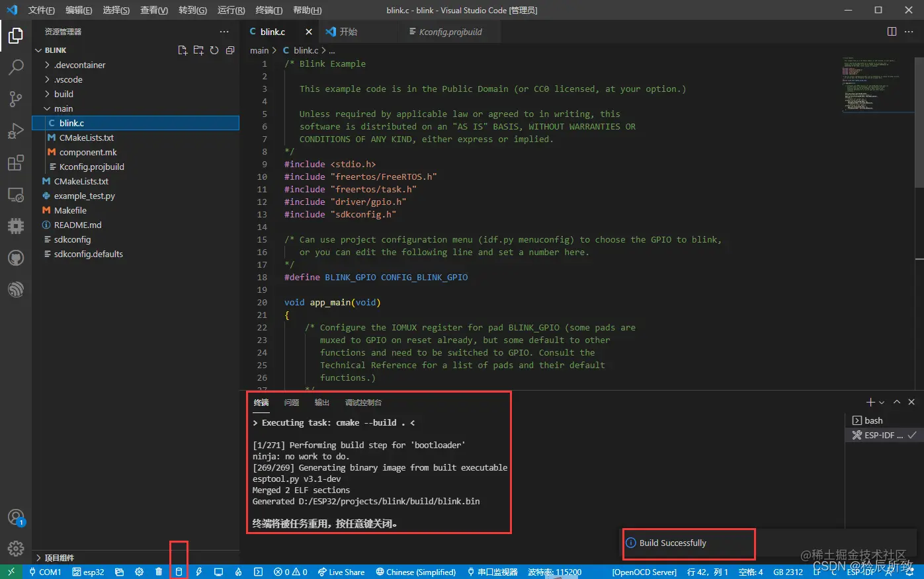Switch to the 开始 editor tab

[x=359, y=32]
